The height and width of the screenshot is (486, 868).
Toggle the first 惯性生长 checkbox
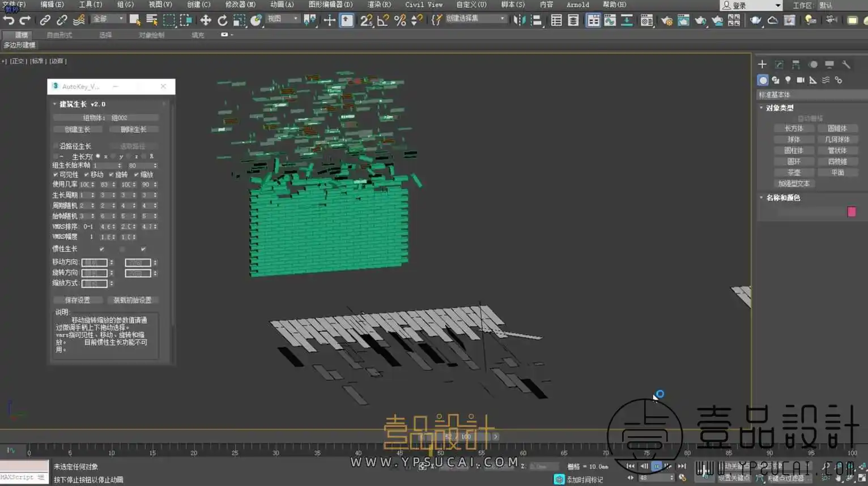tap(102, 249)
